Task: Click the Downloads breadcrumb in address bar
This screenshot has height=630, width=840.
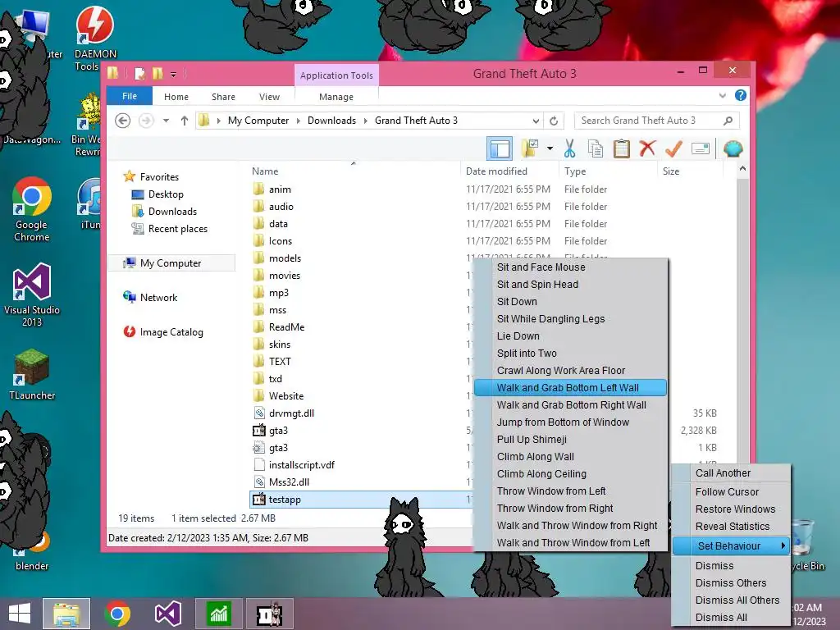Action: (331, 121)
